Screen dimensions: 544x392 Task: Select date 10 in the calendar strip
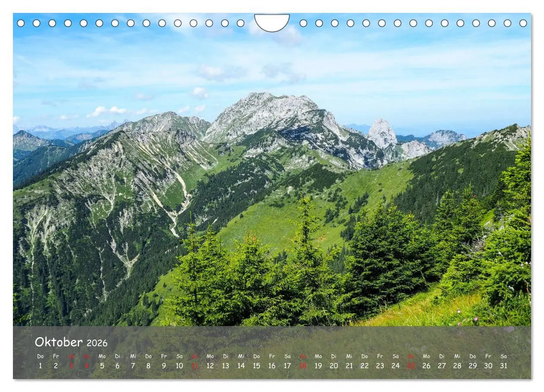(x=179, y=366)
